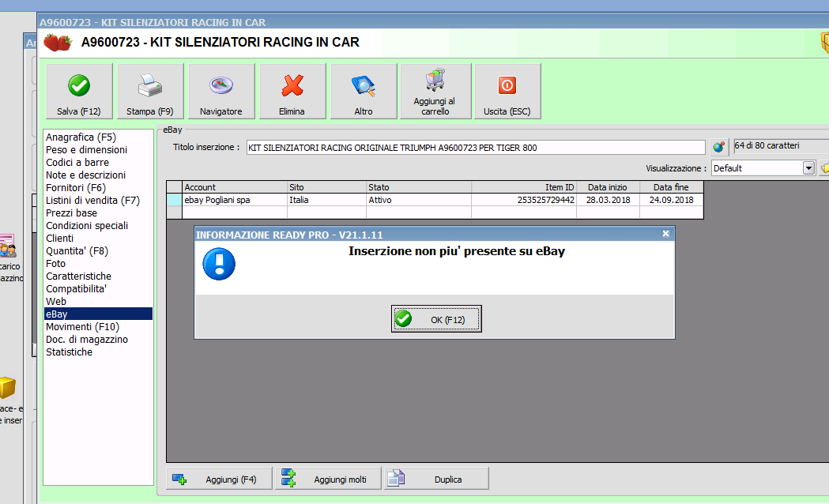Click the 64 di 80 caratteri counter
The height and width of the screenshot is (504, 829).
click(781, 146)
